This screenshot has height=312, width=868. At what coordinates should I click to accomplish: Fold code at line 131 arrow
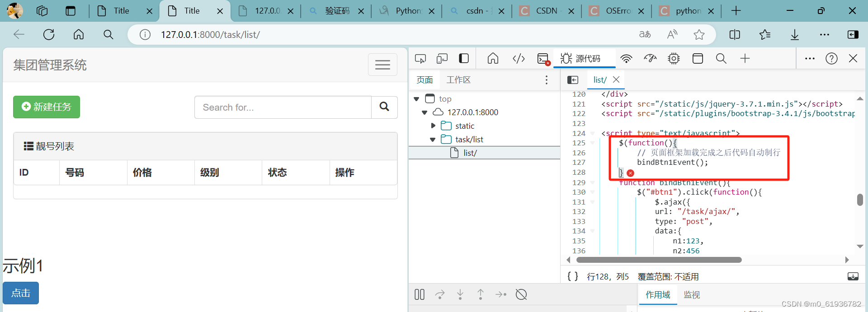592,202
